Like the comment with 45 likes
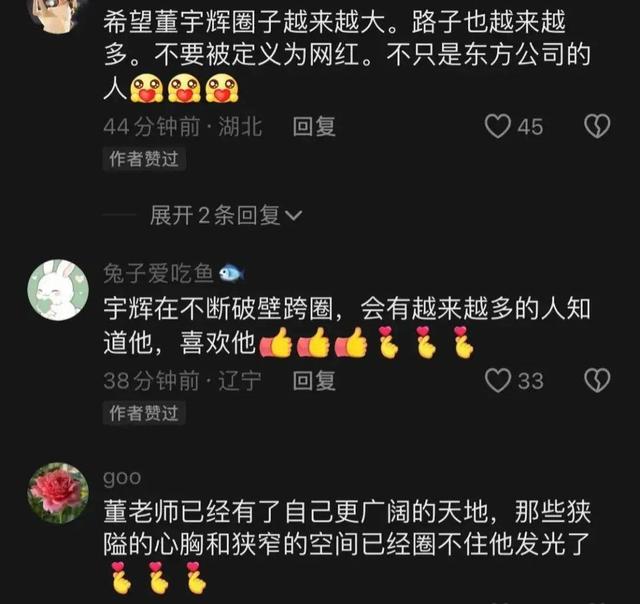This screenshot has height=604, width=640. [x=498, y=126]
